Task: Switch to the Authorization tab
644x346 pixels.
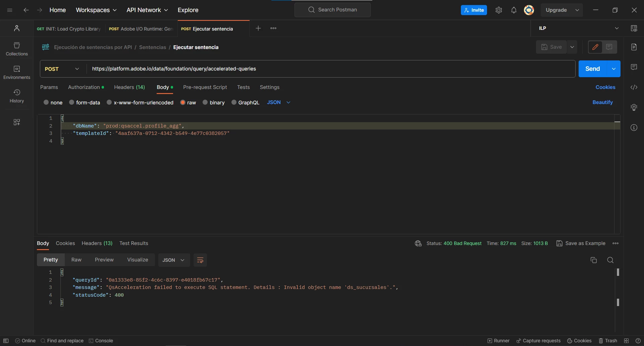Action: pos(86,87)
